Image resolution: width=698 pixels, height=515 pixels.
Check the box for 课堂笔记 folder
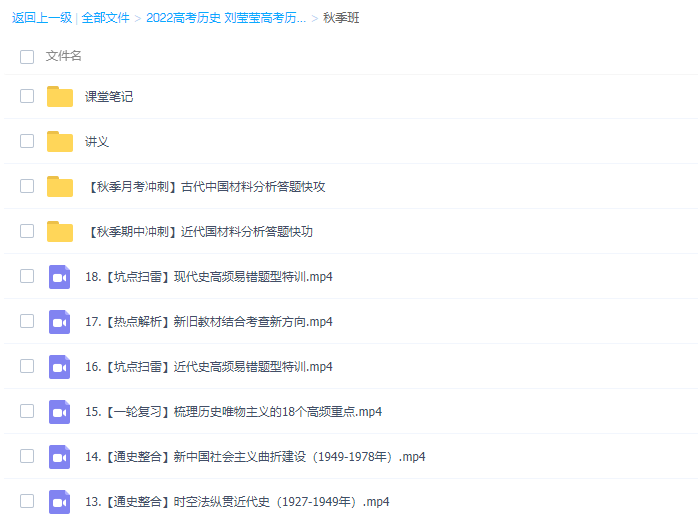coord(27,97)
